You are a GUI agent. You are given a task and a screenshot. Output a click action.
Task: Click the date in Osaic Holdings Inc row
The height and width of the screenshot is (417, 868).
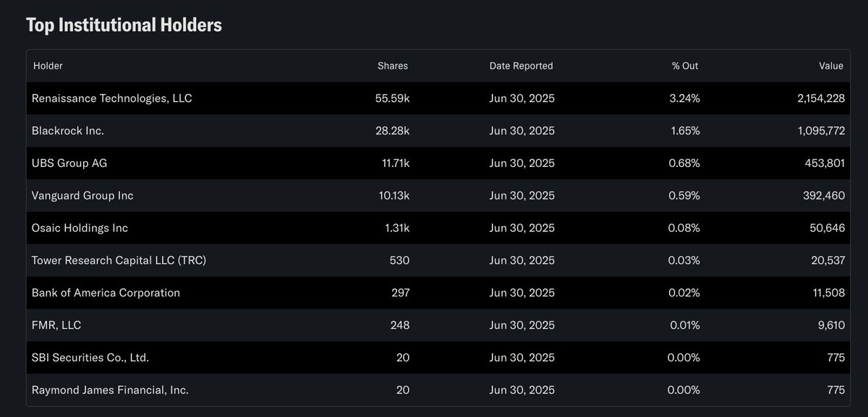(522, 228)
